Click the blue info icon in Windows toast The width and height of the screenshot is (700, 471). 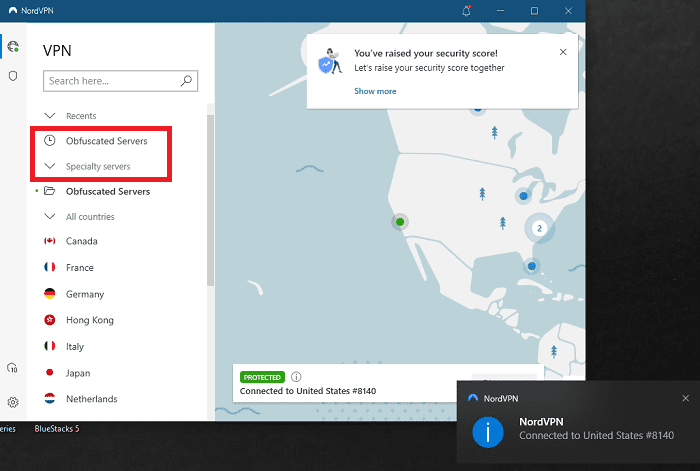tap(488, 432)
